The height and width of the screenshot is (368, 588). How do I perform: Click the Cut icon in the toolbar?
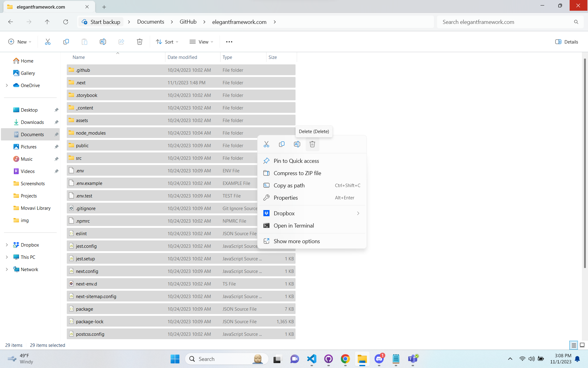click(x=47, y=42)
